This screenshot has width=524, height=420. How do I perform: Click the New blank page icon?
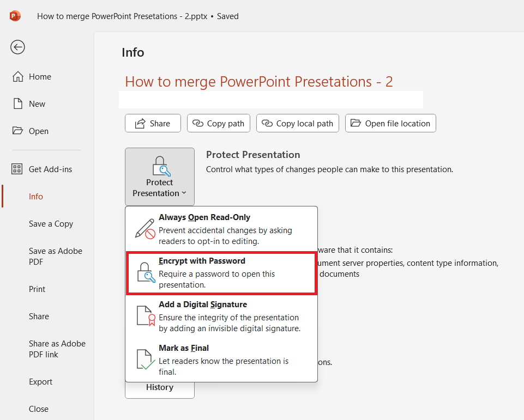point(17,104)
